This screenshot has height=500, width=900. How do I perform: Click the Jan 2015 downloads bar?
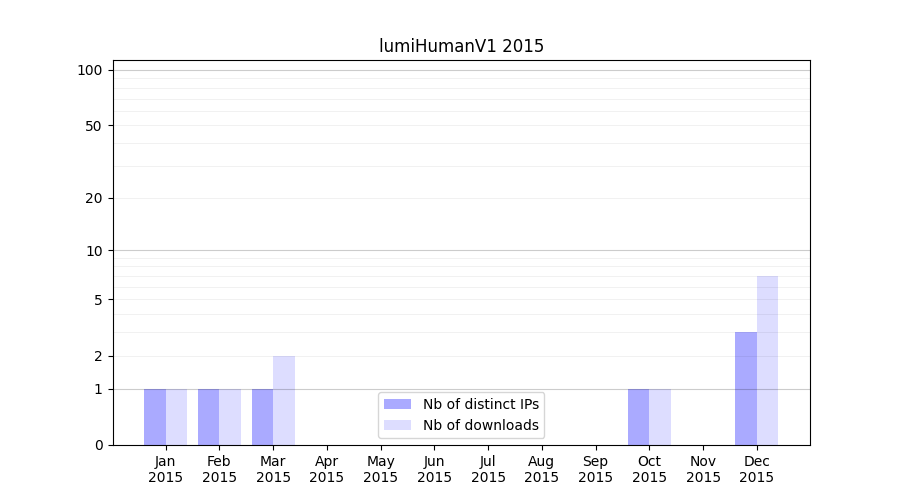176,417
